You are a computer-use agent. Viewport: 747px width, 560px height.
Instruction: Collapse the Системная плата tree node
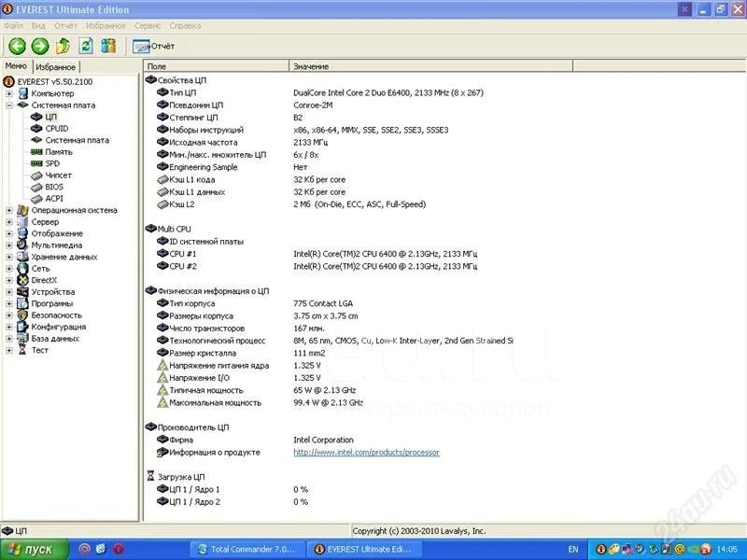pos(9,105)
